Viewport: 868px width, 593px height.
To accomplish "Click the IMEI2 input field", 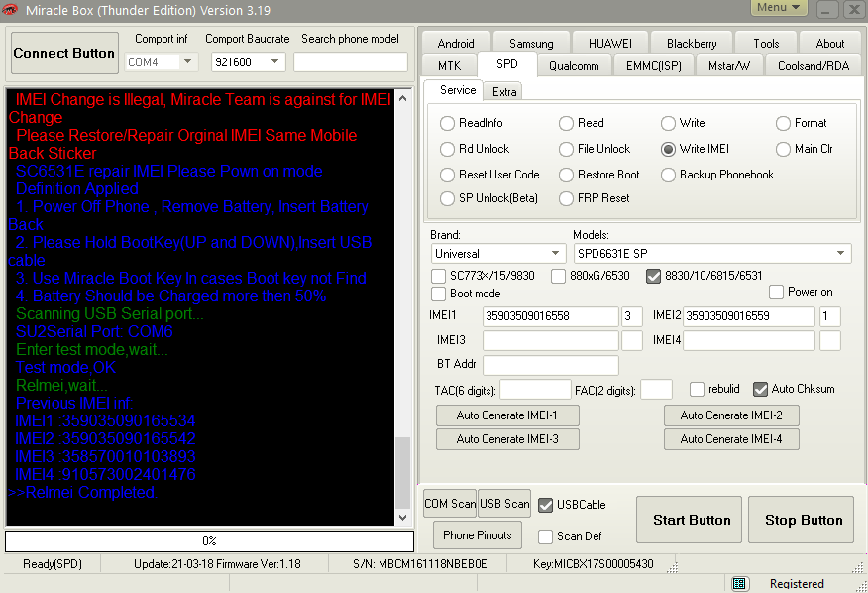I will point(749,316).
